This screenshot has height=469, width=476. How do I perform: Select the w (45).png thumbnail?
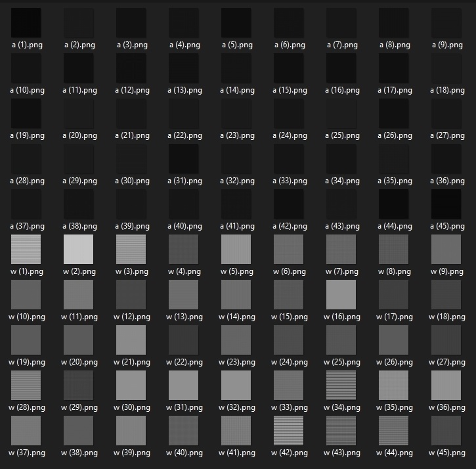(446, 430)
